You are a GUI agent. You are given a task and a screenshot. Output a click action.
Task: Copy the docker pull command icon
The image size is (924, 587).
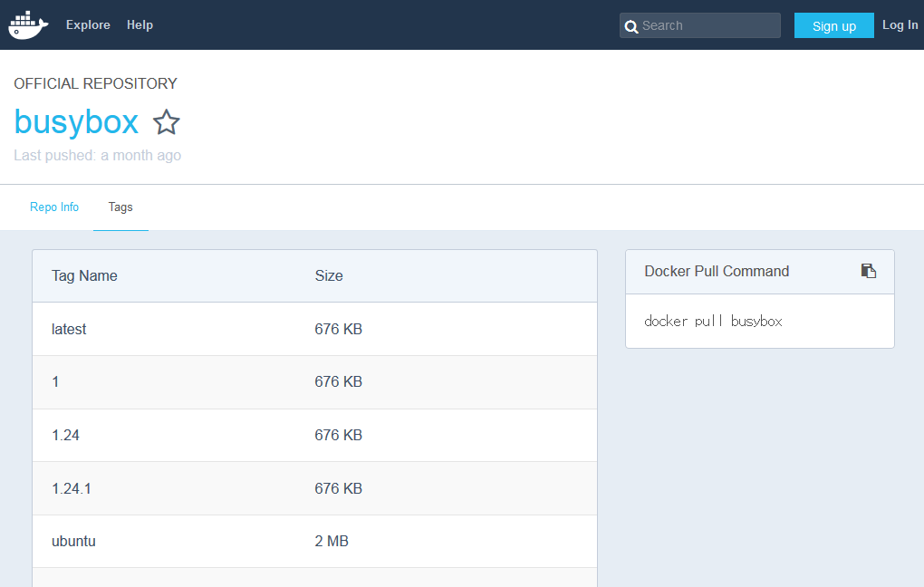point(868,271)
